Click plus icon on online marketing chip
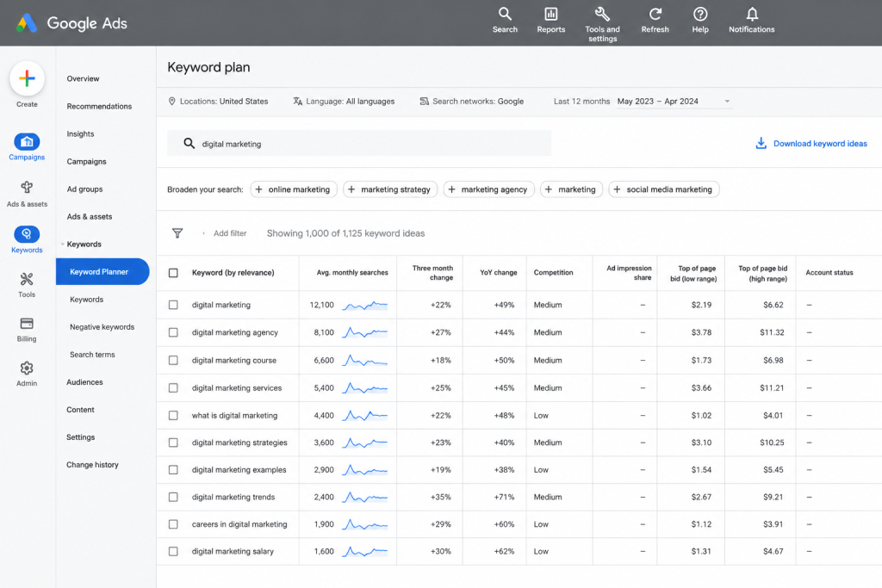This screenshot has width=882, height=588. (x=258, y=189)
